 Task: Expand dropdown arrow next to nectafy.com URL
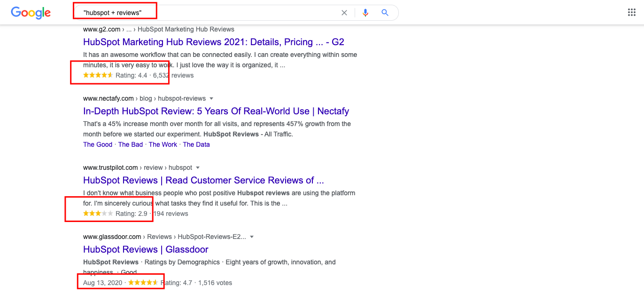211,98
